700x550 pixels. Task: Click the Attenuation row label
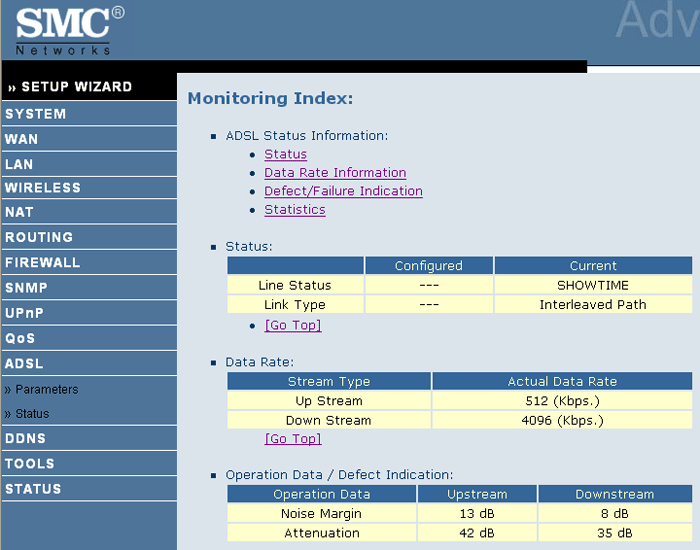click(322, 533)
